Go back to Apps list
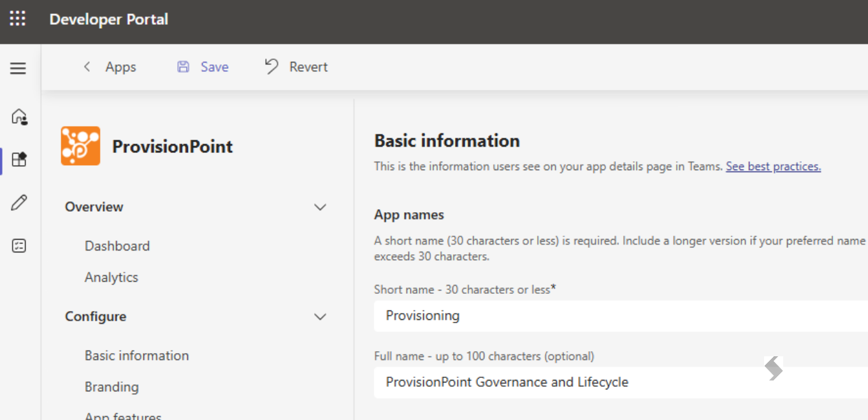 (x=120, y=67)
